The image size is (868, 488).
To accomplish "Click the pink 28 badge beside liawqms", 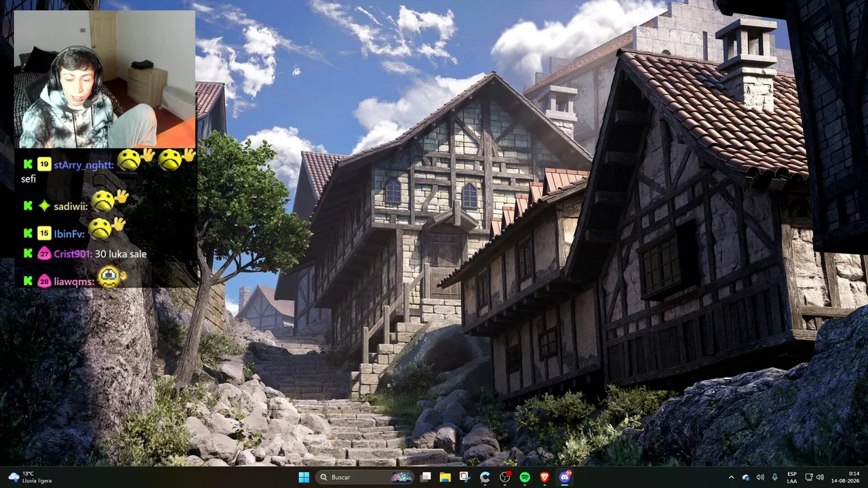I will 44,281.
